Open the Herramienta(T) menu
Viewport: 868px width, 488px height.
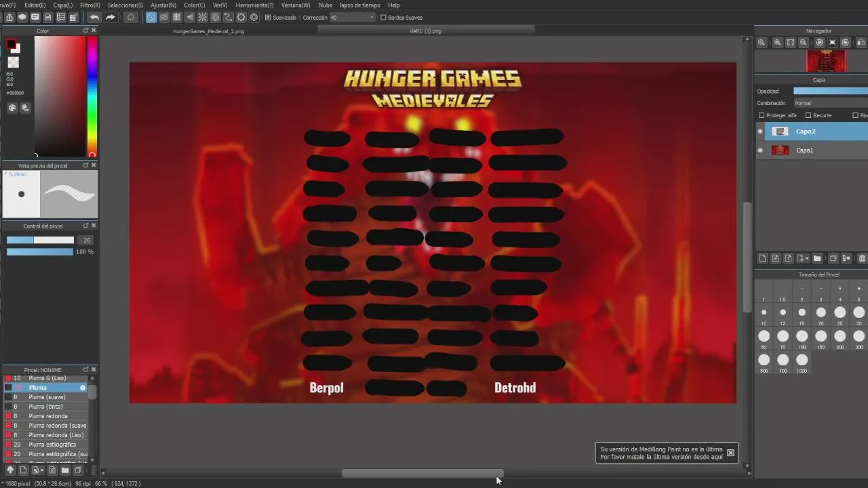click(x=255, y=5)
